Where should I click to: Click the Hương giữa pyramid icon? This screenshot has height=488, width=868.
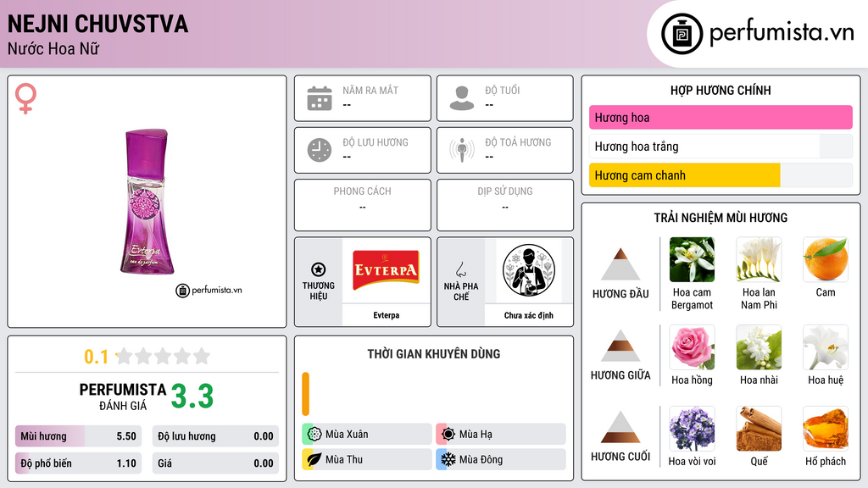(x=620, y=346)
